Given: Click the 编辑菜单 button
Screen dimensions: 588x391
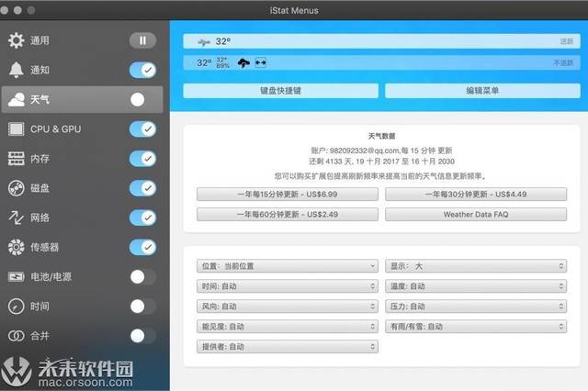Looking at the screenshot, I should coord(482,91).
